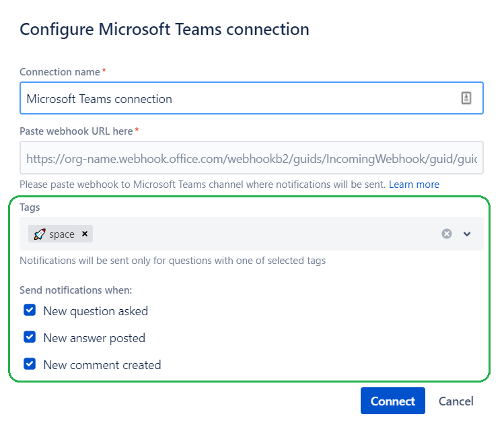Click the webhook URL input field
Image resolution: width=504 pixels, height=427 pixels.
tap(252, 158)
